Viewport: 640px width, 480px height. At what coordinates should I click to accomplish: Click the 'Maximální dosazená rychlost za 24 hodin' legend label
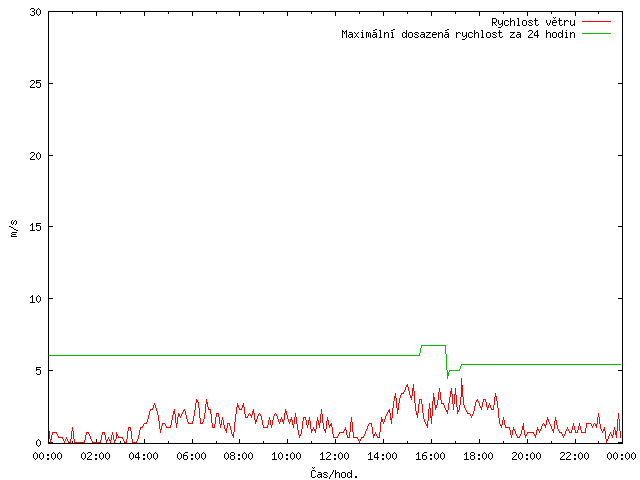(x=458, y=34)
